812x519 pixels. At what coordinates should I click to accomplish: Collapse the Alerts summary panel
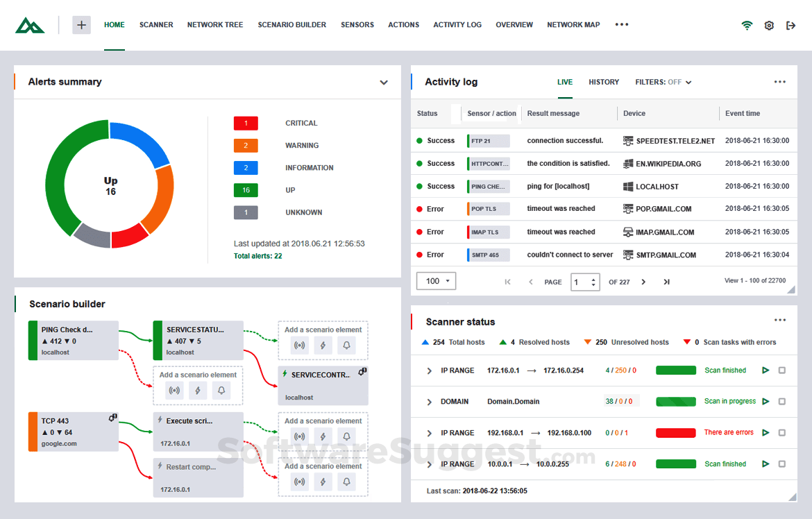coord(384,82)
